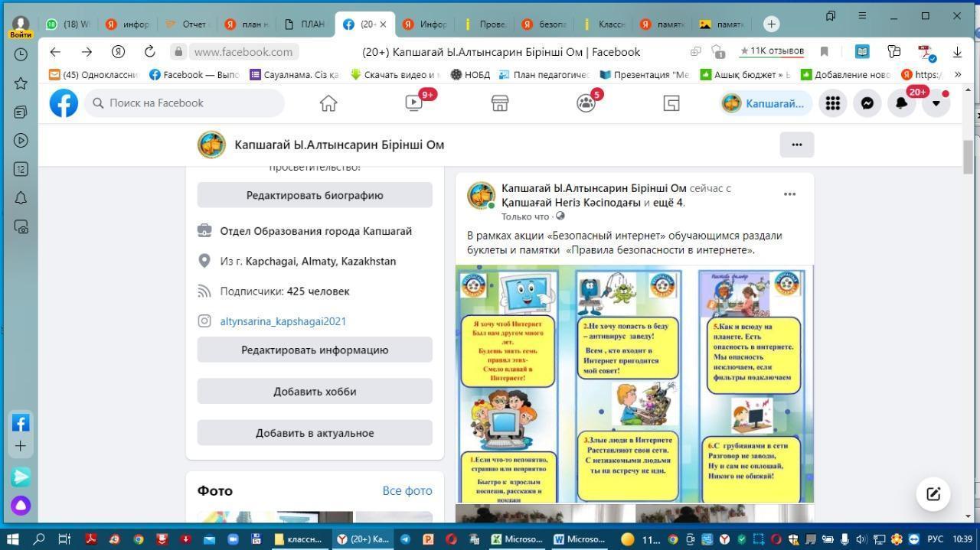
Task: Open a new browser tab
Action: click(771, 24)
